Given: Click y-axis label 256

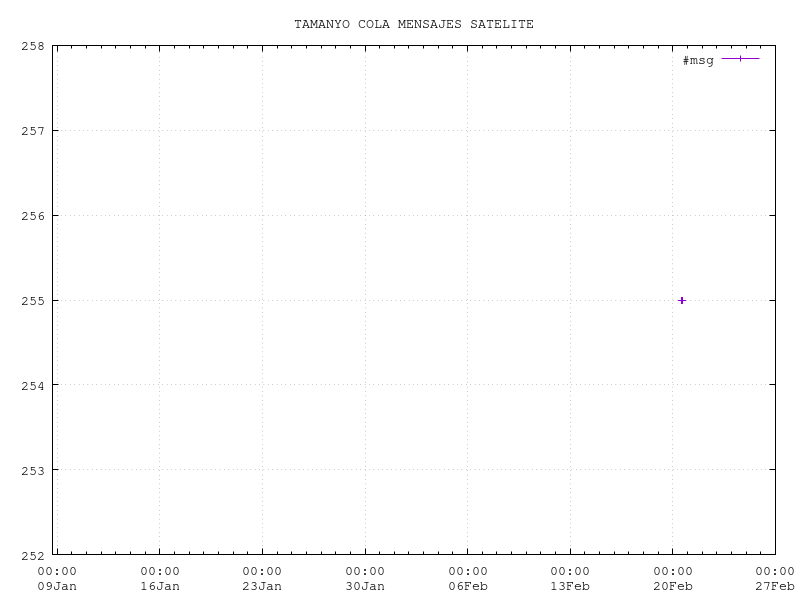Looking at the screenshot, I should pos(33,216).
